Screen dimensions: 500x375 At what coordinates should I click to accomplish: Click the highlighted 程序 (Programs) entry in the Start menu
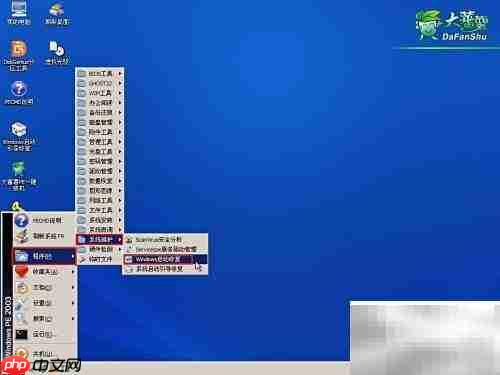[x=44, y=256]
